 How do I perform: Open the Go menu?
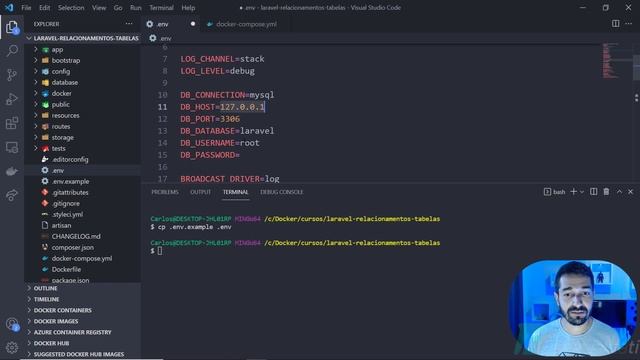(x=118, y=8)
